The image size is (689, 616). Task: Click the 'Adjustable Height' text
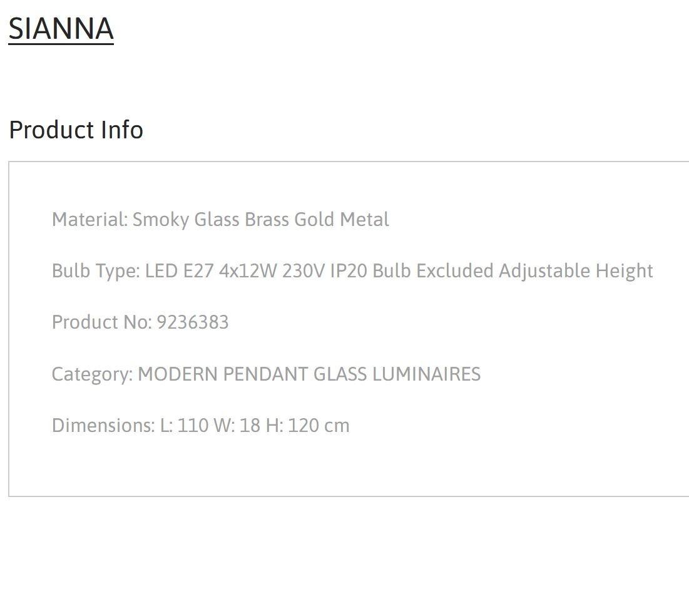tap(576, 271)
